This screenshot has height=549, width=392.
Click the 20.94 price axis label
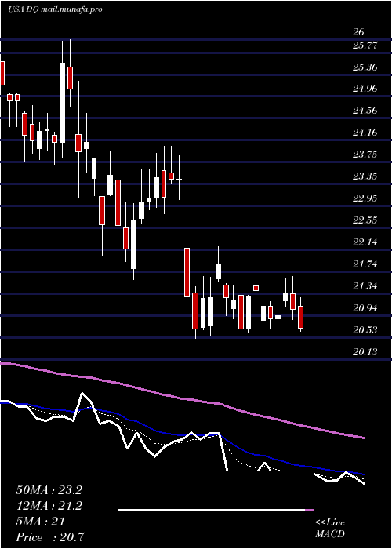[x=366, y=308]
